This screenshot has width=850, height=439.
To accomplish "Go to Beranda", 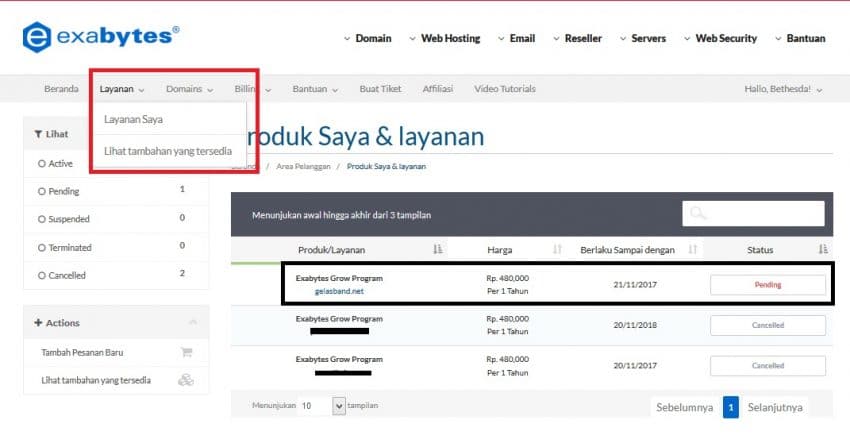I will 61,89.
